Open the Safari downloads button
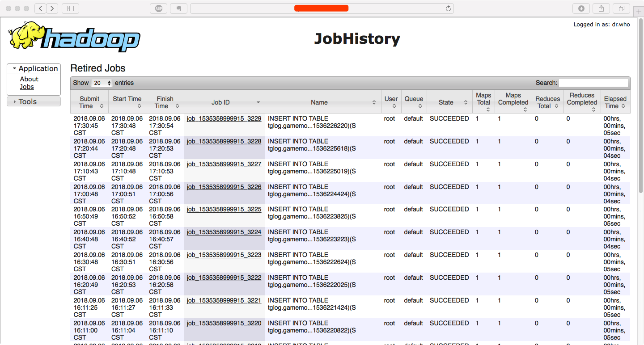This screenshot has height=345, width=644. coord(581,8)
